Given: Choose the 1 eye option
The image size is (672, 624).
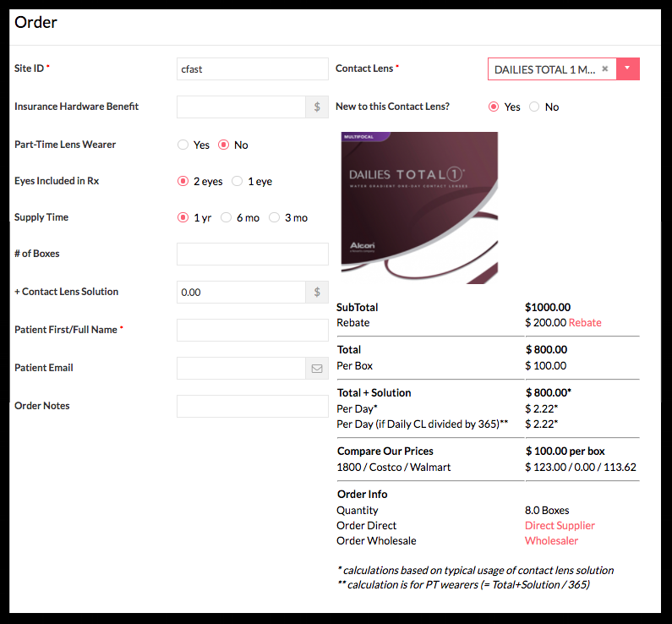Looking at the screenshot, I should [x=237, y=181].
